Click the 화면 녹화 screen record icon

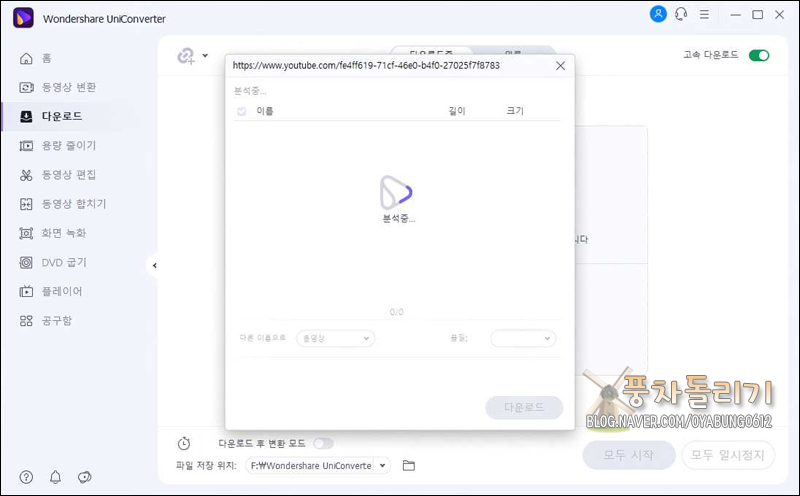click(26, 233)
